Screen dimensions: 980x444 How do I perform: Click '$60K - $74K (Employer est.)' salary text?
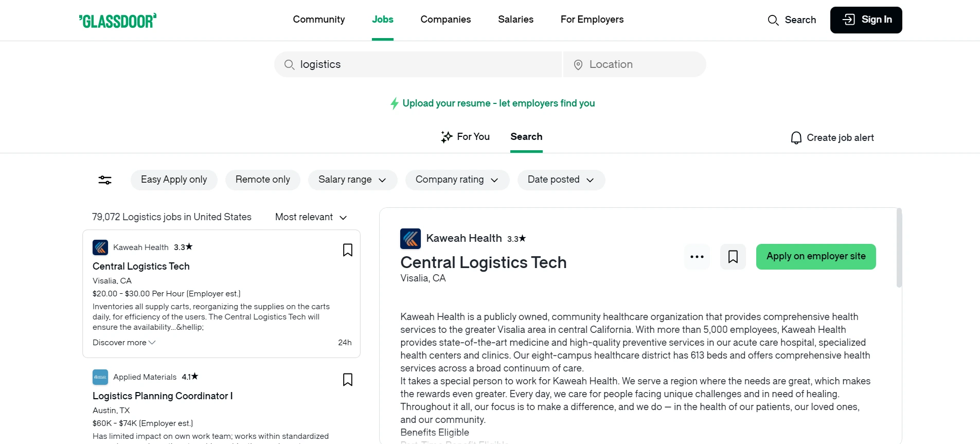pyautogui.click(x=142, y=423)
